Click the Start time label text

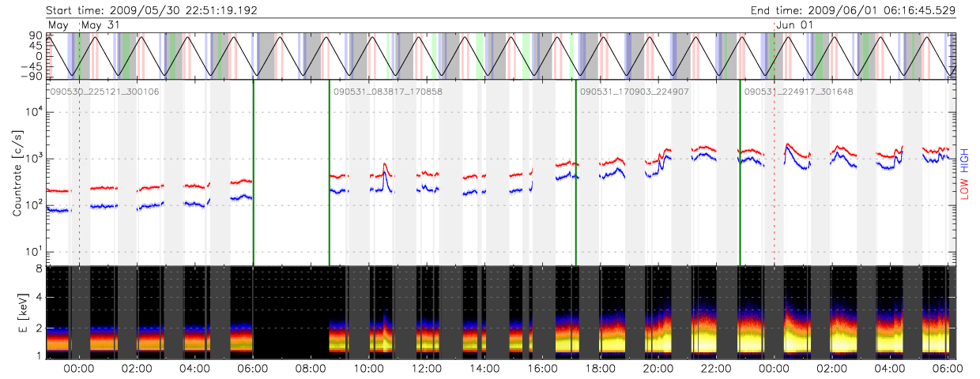point(152,10)
